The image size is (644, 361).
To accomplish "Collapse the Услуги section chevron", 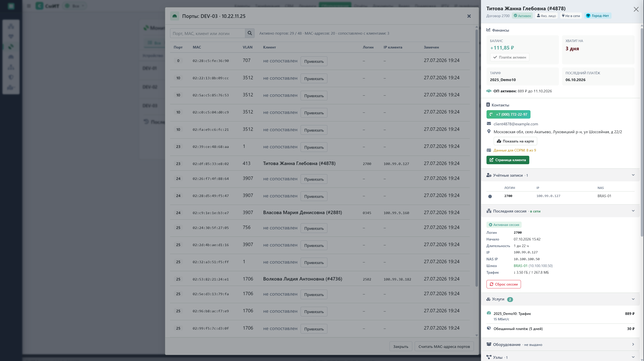I will pos(633,299).
